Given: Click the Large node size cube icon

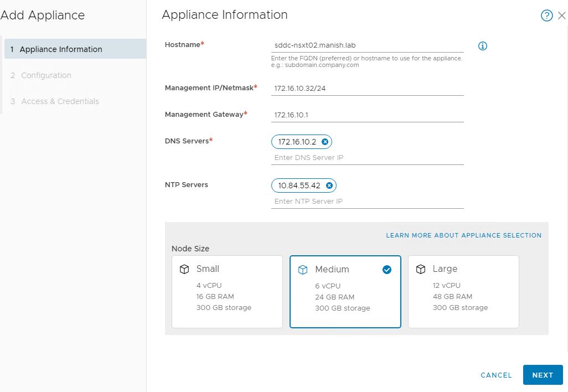Looking at the screenshot, I should (x=421, y=269).
